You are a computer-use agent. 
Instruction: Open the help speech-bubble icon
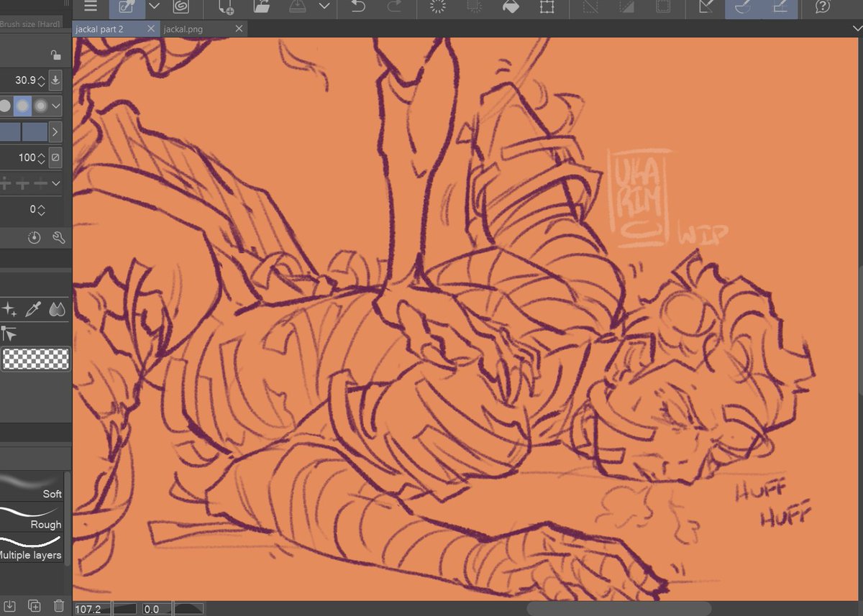click(823, 7)
